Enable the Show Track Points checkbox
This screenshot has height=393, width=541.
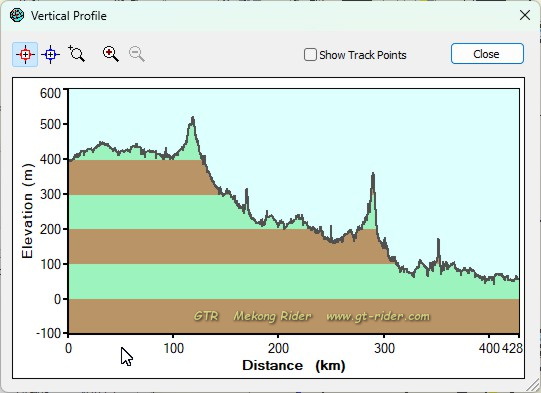(310, 55)
